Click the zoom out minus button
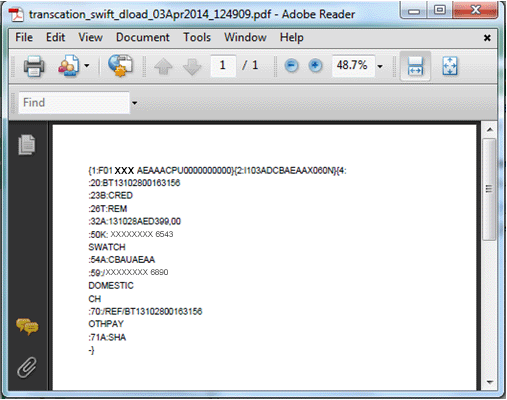The height and width of the screenshot is (400, 507). coord(291,65)
